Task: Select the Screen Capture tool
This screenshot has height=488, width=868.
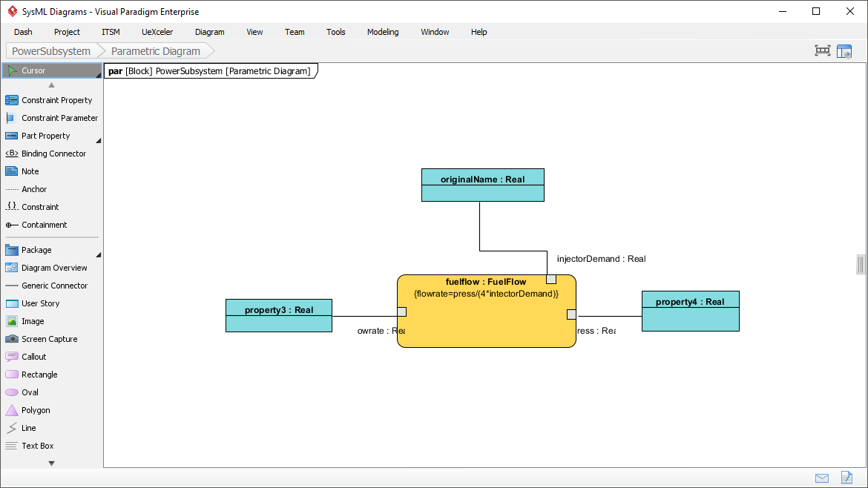Action: coord(49,339)
